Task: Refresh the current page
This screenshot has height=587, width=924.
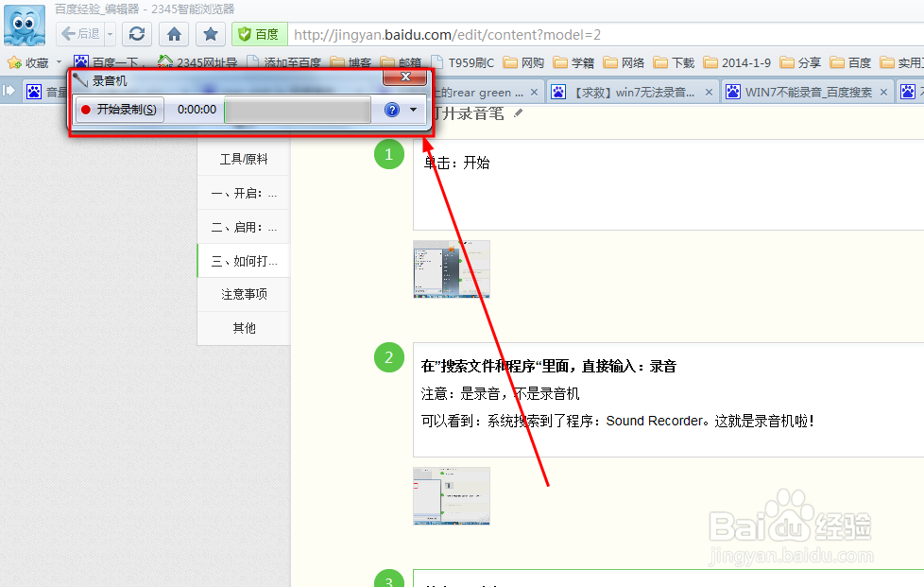Action: pyautogui.click(x=135, y=33)
